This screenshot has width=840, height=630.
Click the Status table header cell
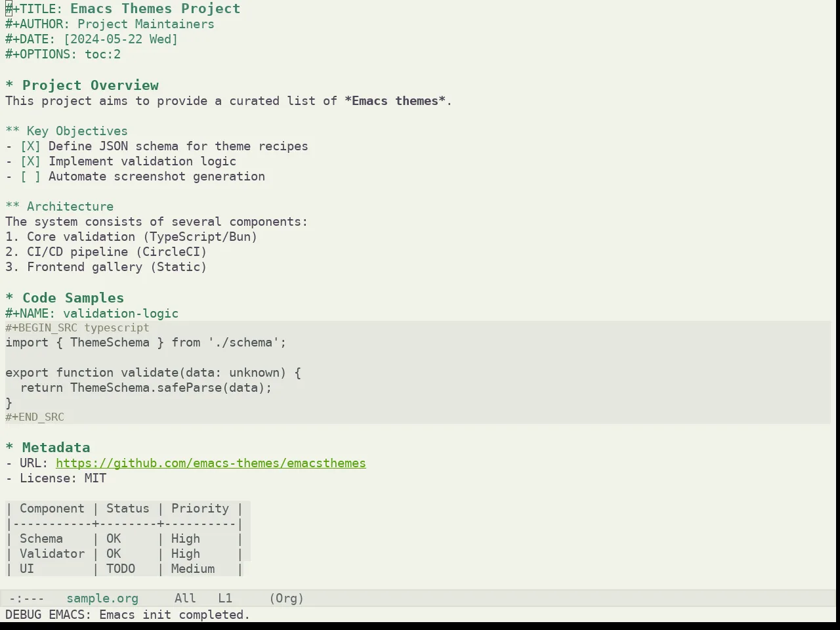coord(128,509)
